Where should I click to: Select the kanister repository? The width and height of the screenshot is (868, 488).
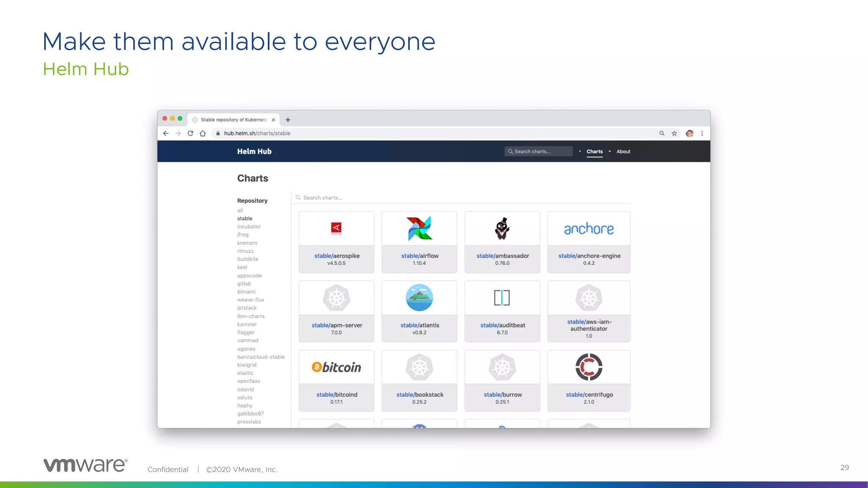coord(247,324)
